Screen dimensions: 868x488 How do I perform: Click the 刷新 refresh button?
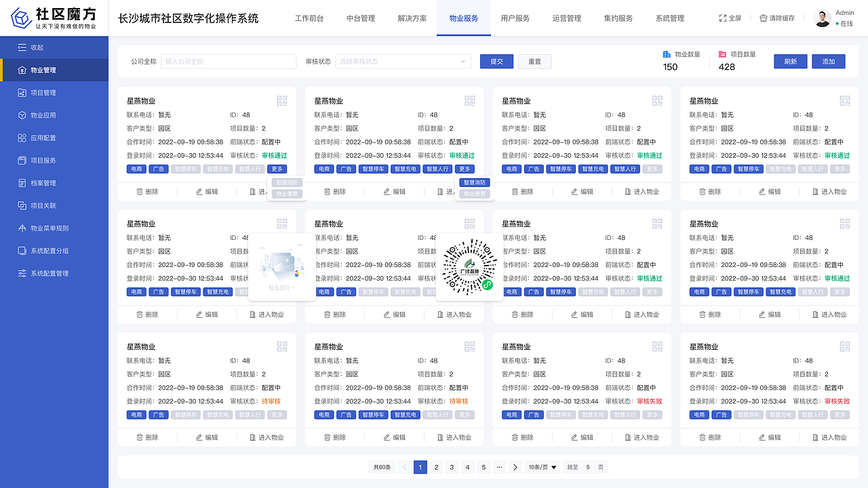[790, 61]
